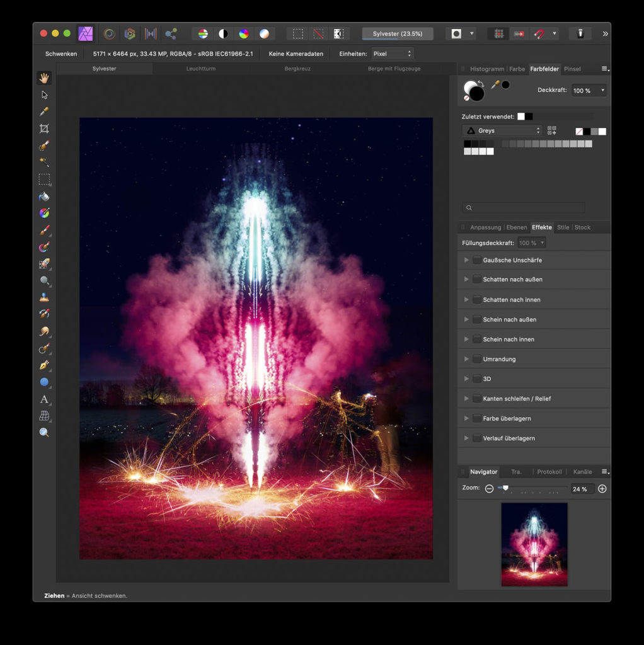The image size is (644, 645).
Task: Open the Greys palette dropdown
Action: point(502,131)
